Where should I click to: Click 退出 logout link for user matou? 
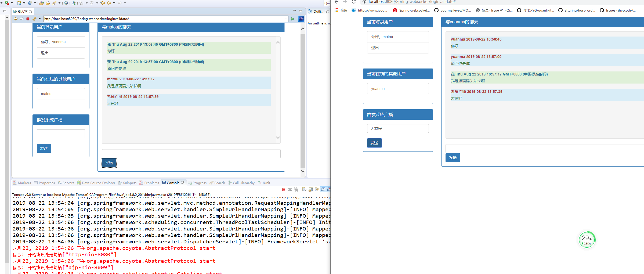[x=375, y=48]
